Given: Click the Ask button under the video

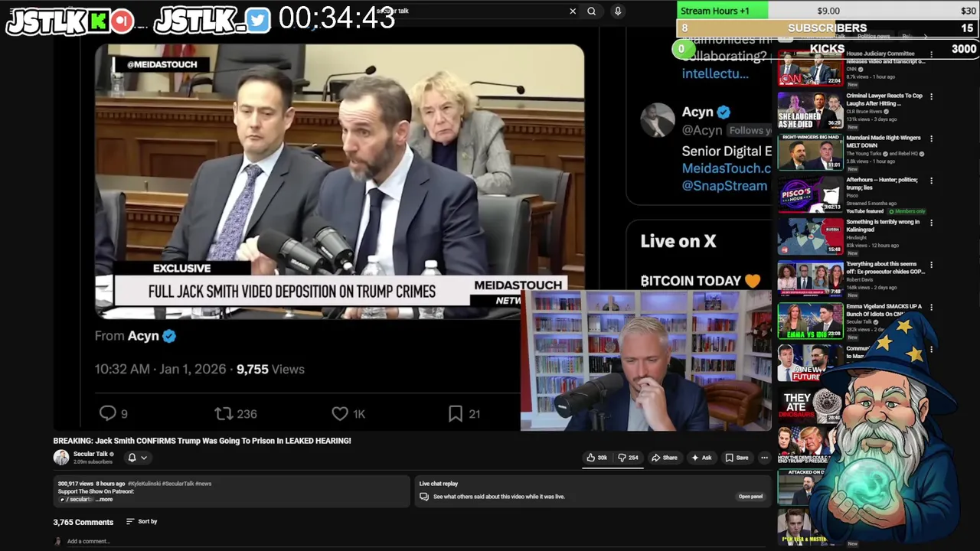Looking at the screenshot, I should (701, 458).
